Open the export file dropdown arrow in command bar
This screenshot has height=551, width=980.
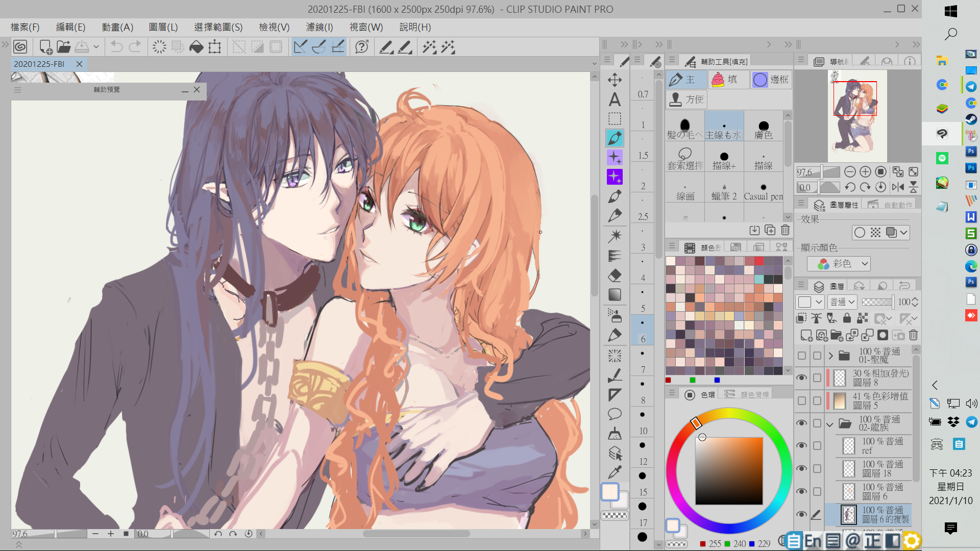tap(96, 47)
